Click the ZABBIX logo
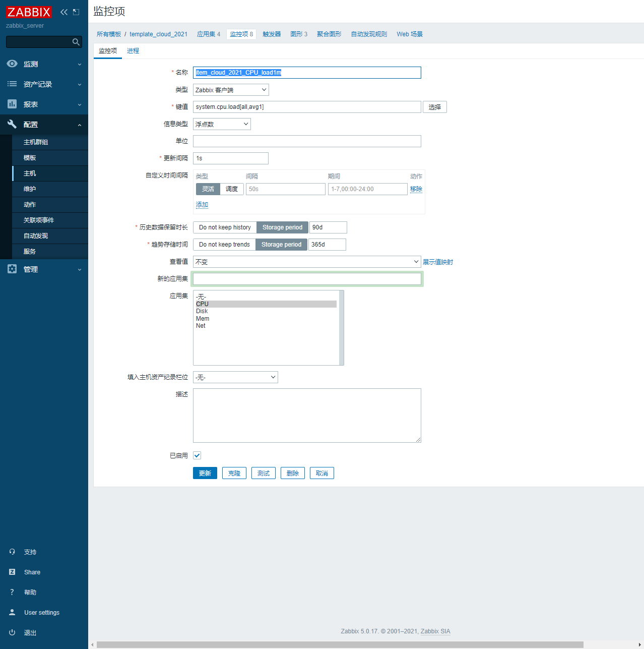This screenshot has width=644, height=649. pyautogui.click(x=29, y=12)
